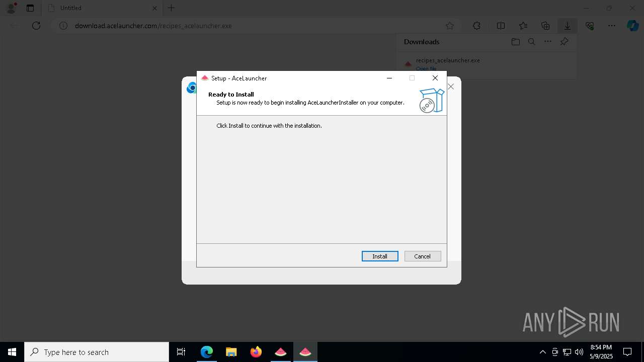Viewport: 644px width, 362px height.
Task: Click the Open file link under download
Action: [x=426, y=69]
